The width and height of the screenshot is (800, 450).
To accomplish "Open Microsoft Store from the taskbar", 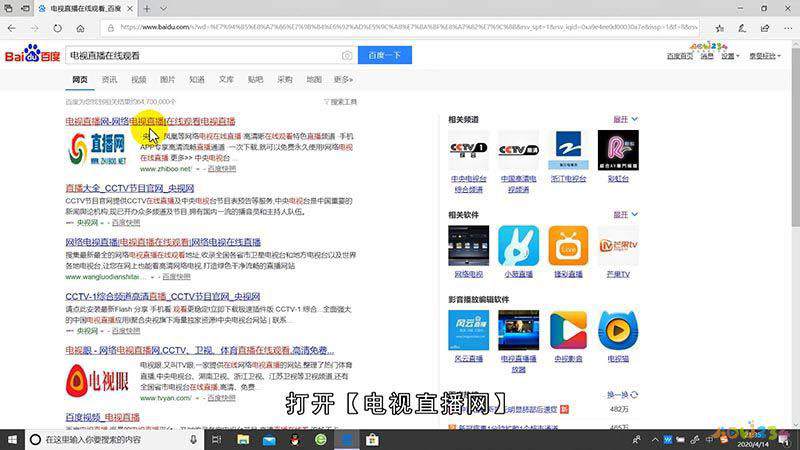I will tap(372, 440).
